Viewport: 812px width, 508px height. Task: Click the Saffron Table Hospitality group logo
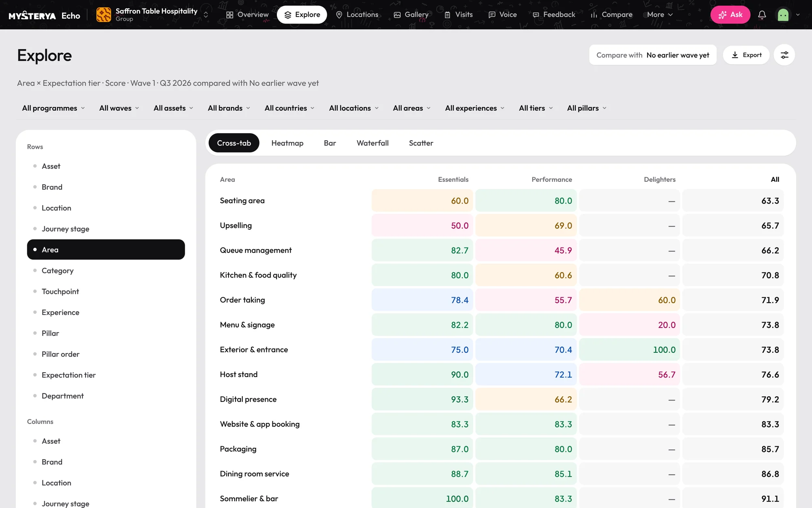(104, 15)
